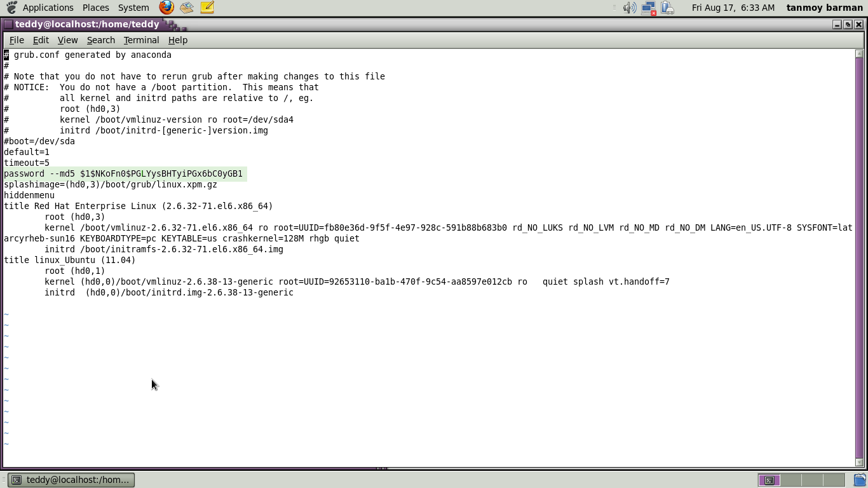This screenshot has width=868, height=488.
Task: Open the System menu
Action: pyautogui.click(x=133, y=8)
